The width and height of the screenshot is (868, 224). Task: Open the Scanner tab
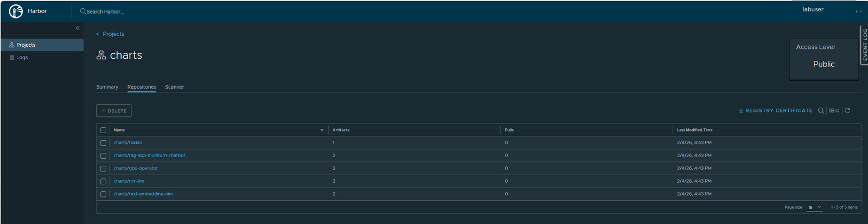(175, 87)
